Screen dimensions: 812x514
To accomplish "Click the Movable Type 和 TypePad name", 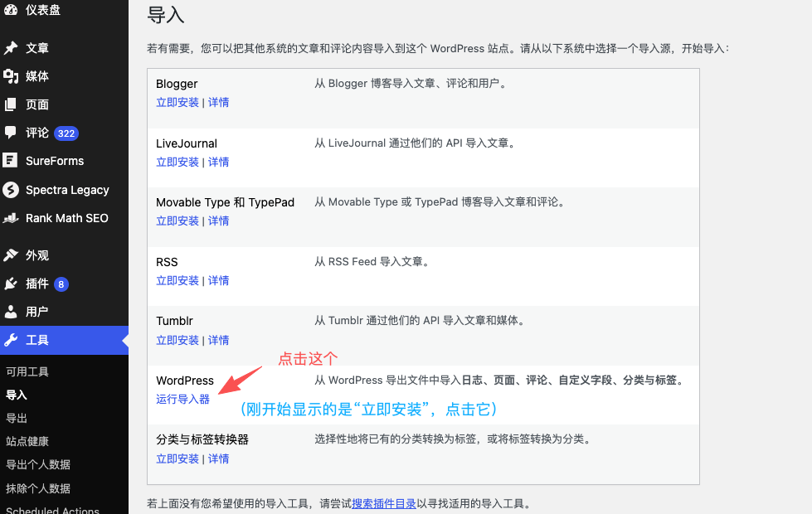I will pos(226,202).
